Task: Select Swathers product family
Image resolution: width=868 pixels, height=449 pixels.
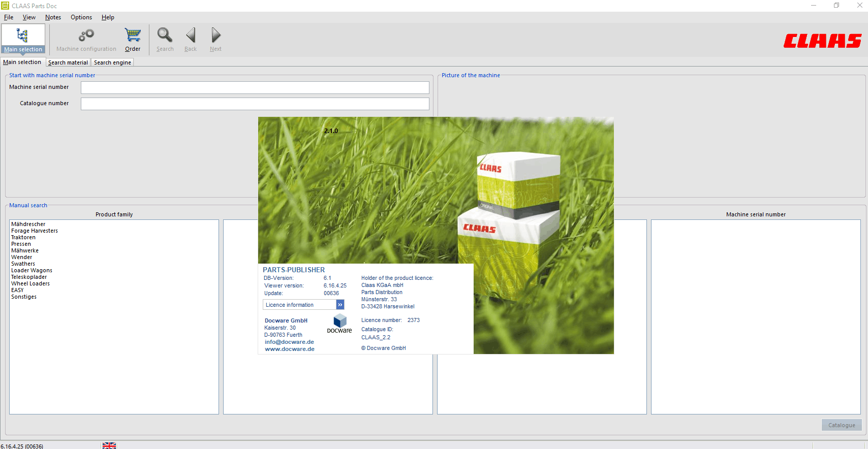Action: (x=23, y=264)
